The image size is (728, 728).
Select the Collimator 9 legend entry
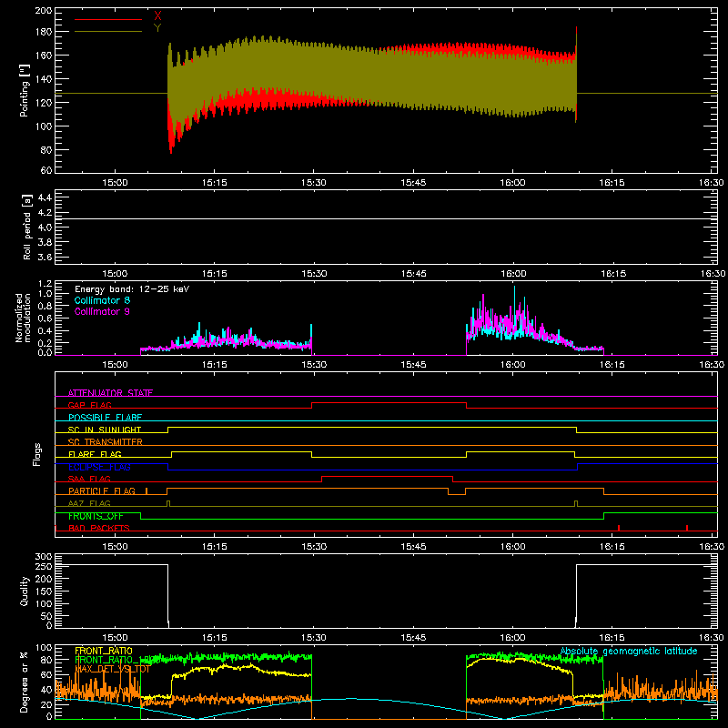(102, 311)
